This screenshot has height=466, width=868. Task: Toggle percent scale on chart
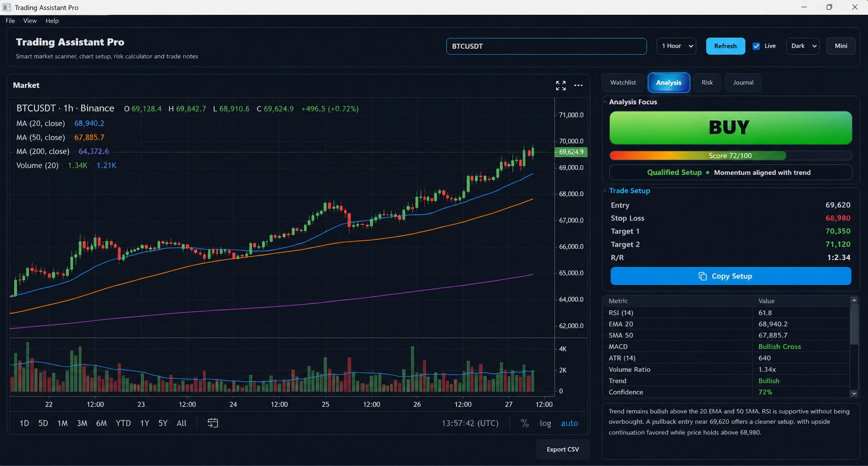525,423
